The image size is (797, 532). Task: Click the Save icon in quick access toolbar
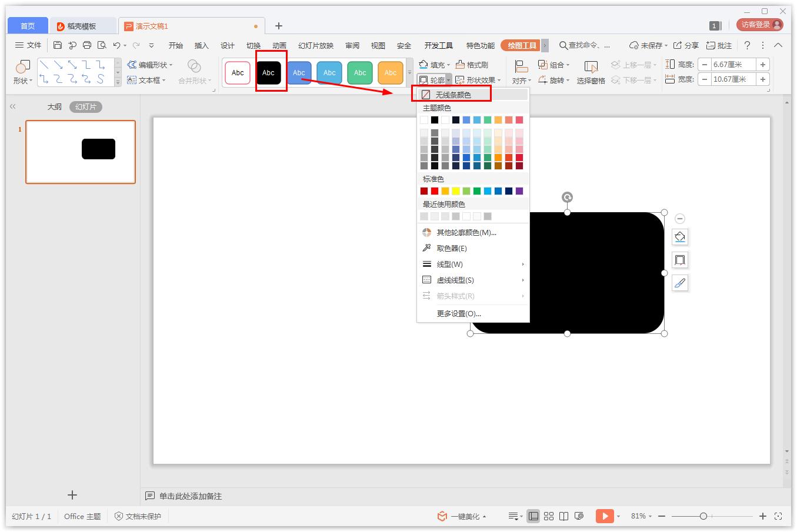point(57,45)
